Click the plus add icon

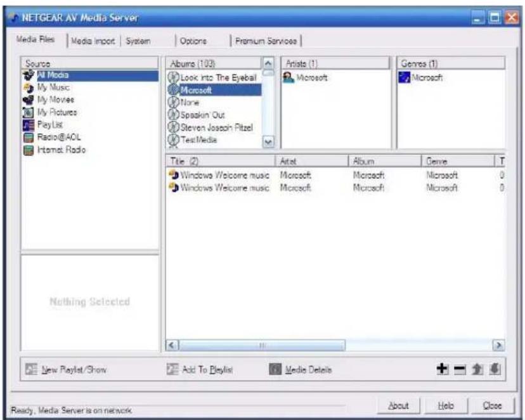[x=443, y=369]
